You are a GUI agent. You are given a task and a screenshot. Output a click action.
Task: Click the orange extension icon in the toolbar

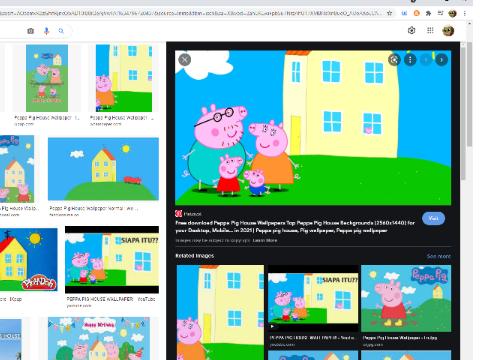pyautogui.click(x=416, y=13)
